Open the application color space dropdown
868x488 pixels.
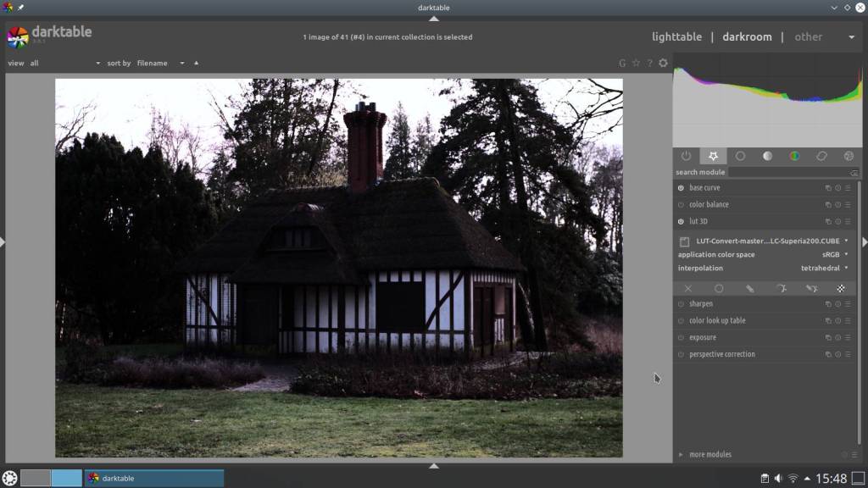tap(835, 254)
